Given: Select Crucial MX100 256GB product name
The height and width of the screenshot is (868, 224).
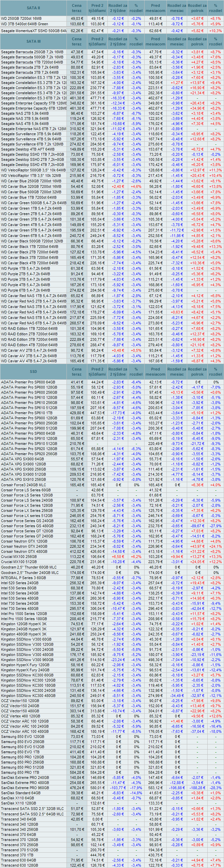Looking at the screenshot, I should (19, 557).
